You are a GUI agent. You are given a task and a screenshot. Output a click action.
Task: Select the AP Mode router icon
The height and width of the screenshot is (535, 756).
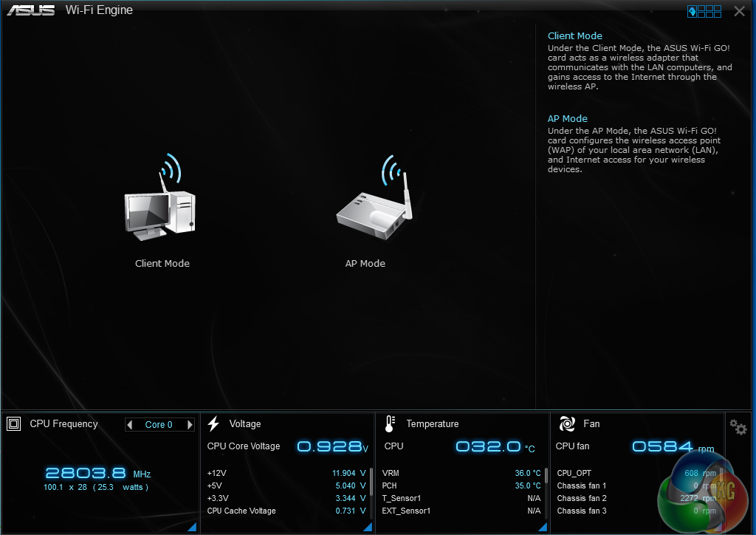pos(375,197)
